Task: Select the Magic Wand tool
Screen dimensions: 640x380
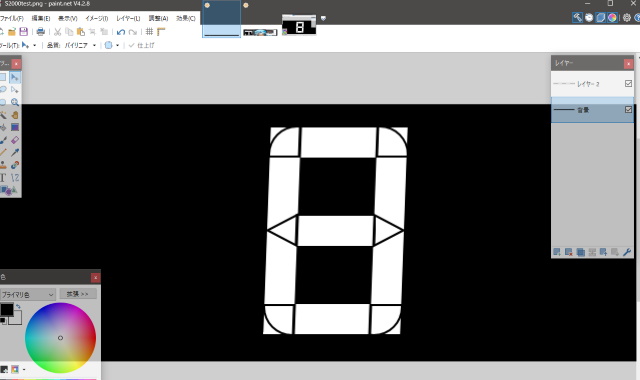Action: 3,115
